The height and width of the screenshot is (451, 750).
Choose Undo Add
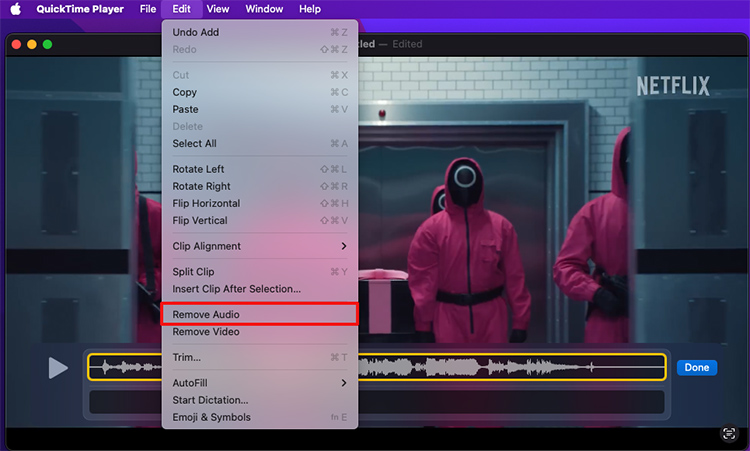(x=260, y=32)
